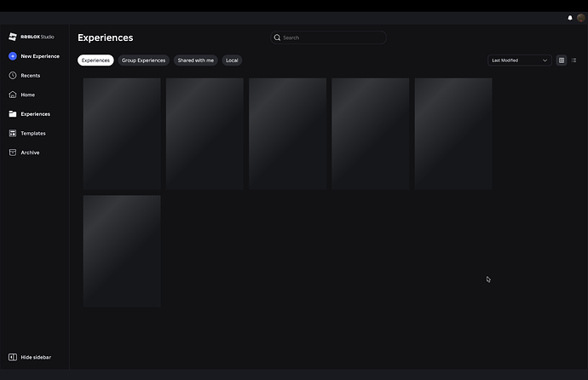Select the Shared with me tab
This screenshot has width=588, height=380.
[196, 60]
